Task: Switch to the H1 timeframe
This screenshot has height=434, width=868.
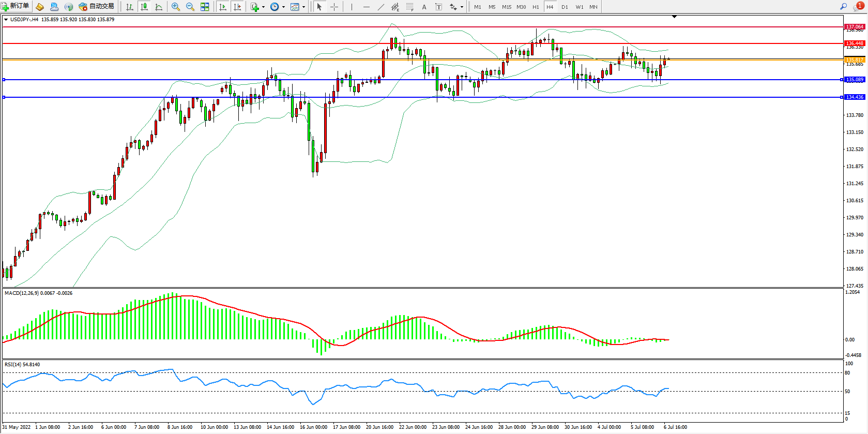Action: (536, 7)
